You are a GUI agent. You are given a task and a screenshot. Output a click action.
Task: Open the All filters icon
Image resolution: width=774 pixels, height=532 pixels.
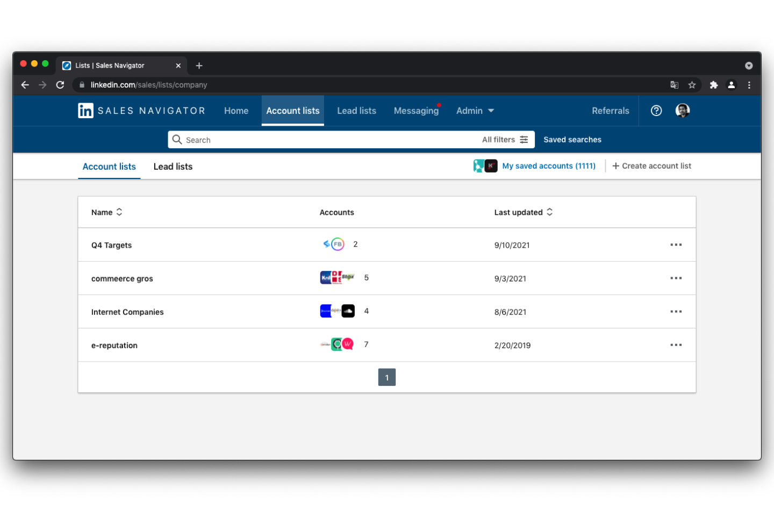[524, 139]
